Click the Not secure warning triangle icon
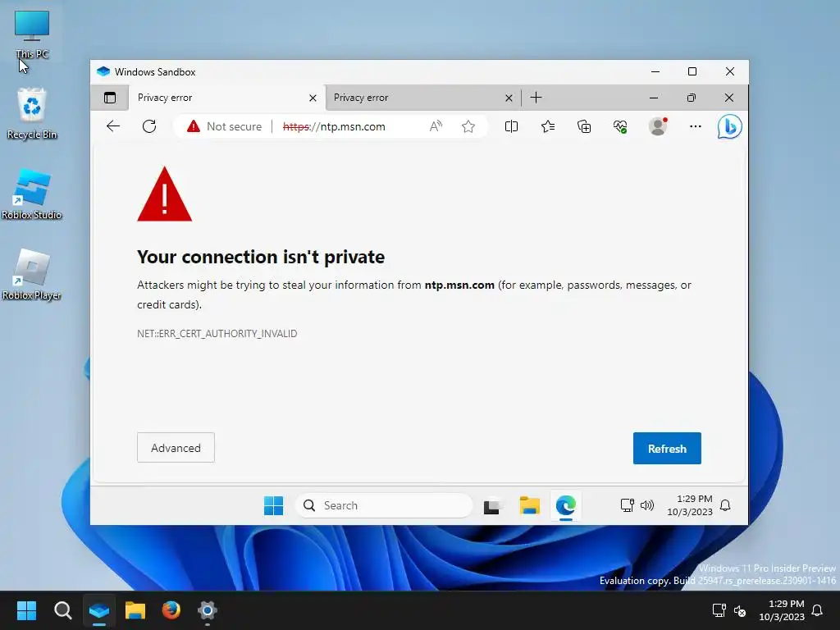 coord(194,126)
